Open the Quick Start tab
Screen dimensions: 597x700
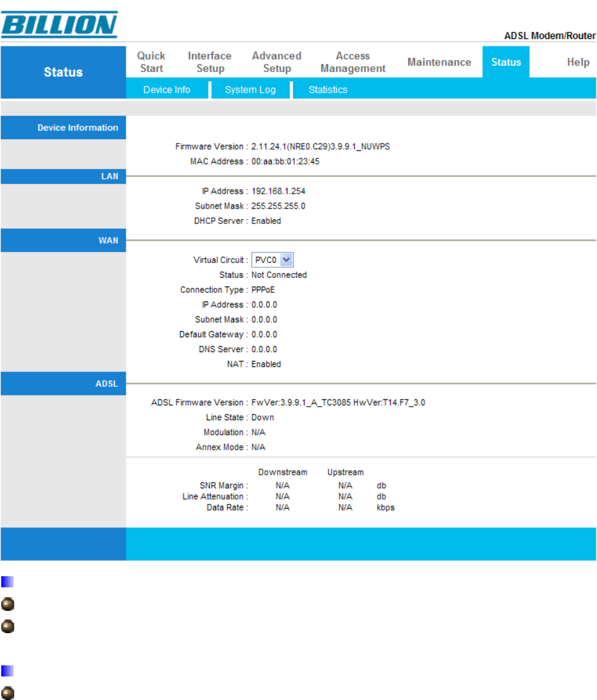[151, 62]
